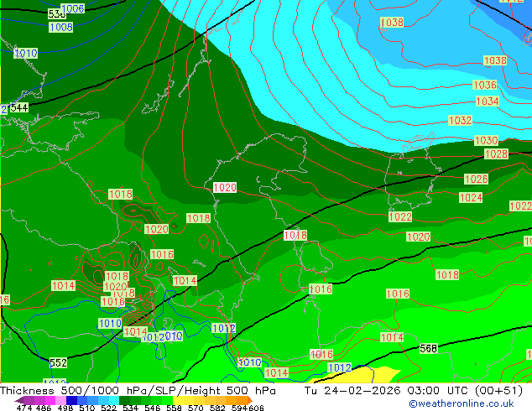Viewport: 532px width, 411px height.
Task: Click the light pink swatch above 498
Action: pos(60,400)
